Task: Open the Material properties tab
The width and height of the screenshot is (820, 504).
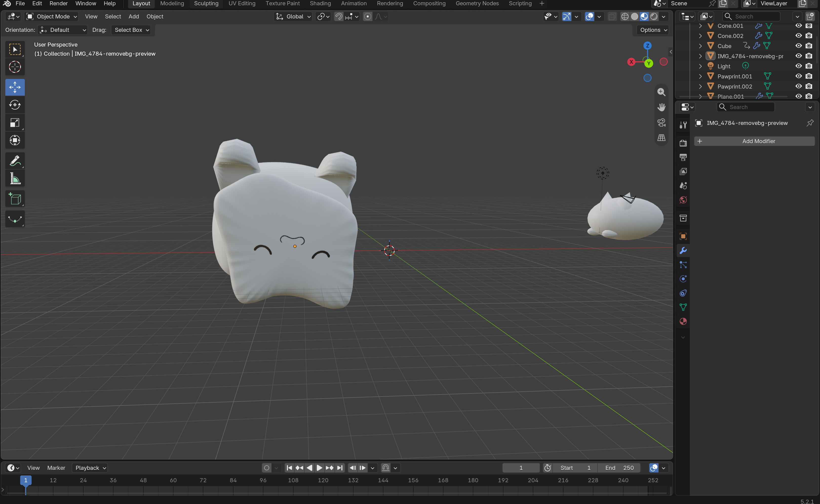Action: tap(683, 321)
